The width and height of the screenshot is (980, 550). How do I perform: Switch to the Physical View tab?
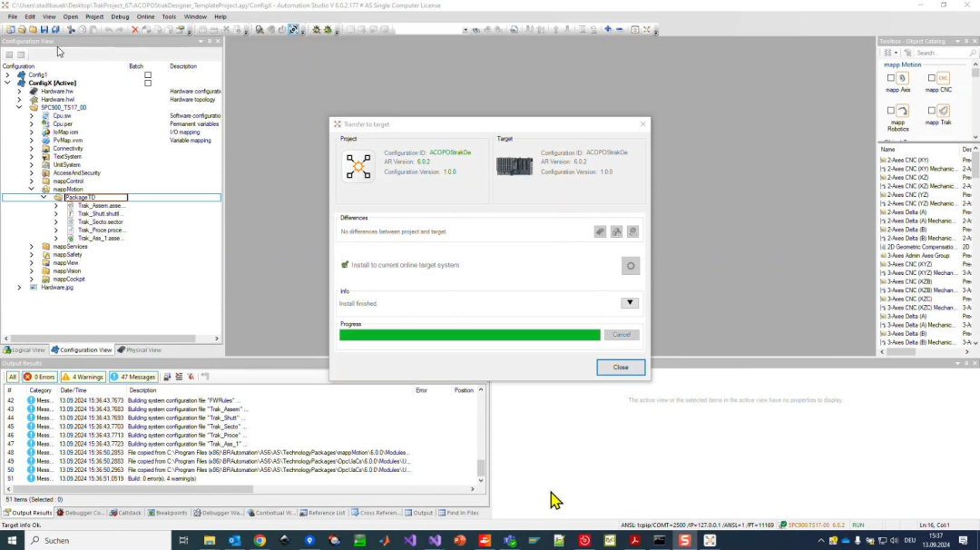140,349
